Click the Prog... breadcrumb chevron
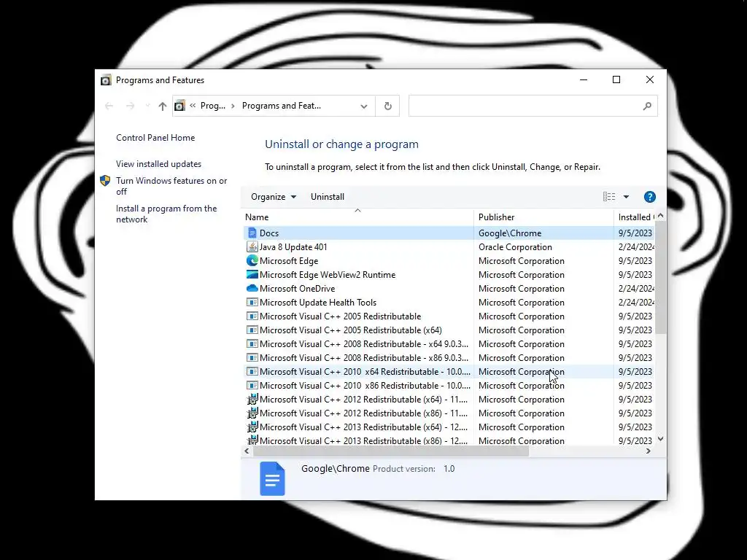Screen dimensions: 747x560 [x=233, y=106]
